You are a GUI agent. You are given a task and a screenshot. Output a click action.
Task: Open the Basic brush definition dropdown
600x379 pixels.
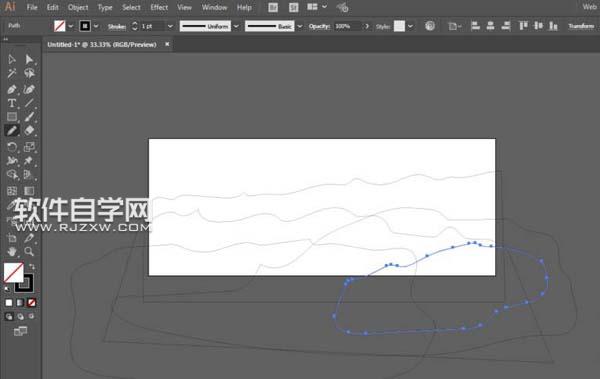[300, 26]
